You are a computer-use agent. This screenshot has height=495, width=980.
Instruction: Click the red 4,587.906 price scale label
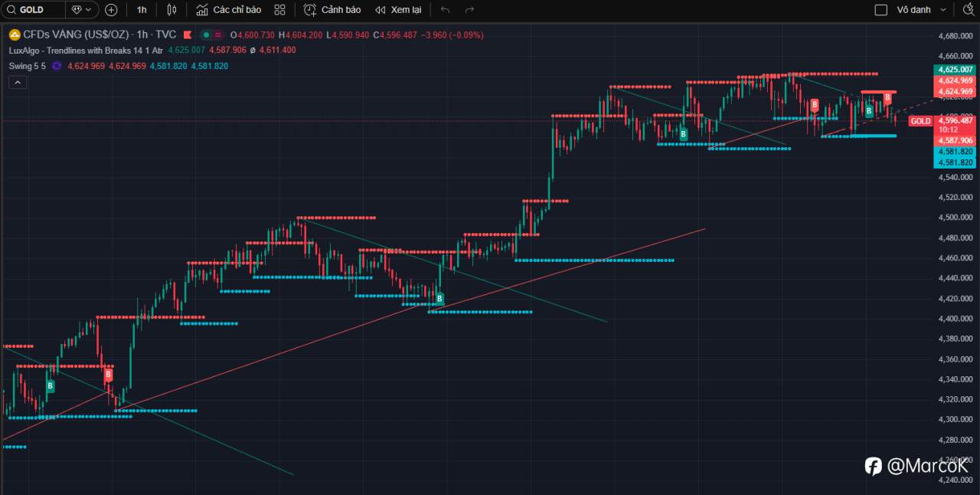pyautogui.click(x=955, y=140)
